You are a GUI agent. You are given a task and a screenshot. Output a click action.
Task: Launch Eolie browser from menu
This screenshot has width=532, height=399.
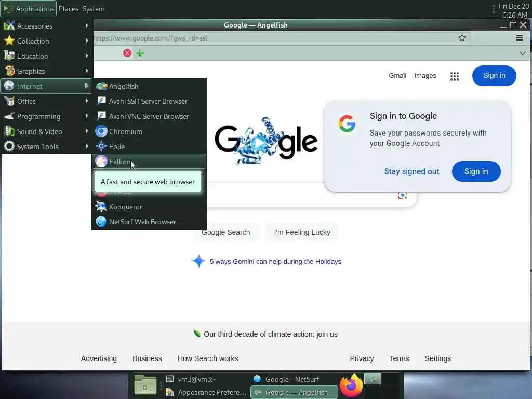coord(149,147)
